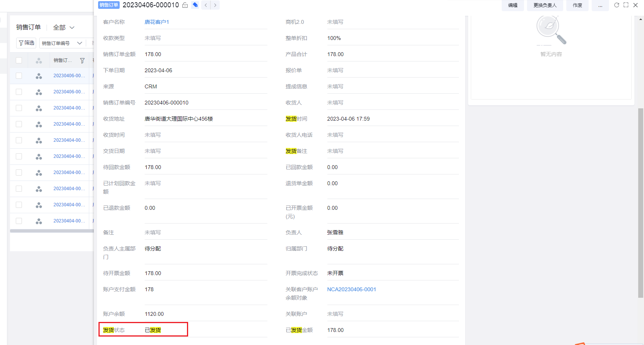Click the 已发货金额 value 178.00
The height and width of the screenshot is (345, 644).
(x=335, y=330)
